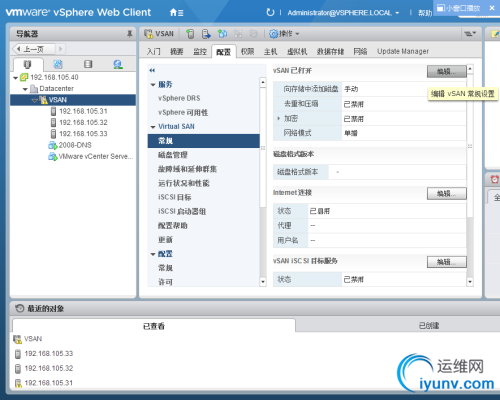The width and height of the screenshot is (500, 400).
Task: Expand the 加密 row triangle
Action: coord(279,118)
